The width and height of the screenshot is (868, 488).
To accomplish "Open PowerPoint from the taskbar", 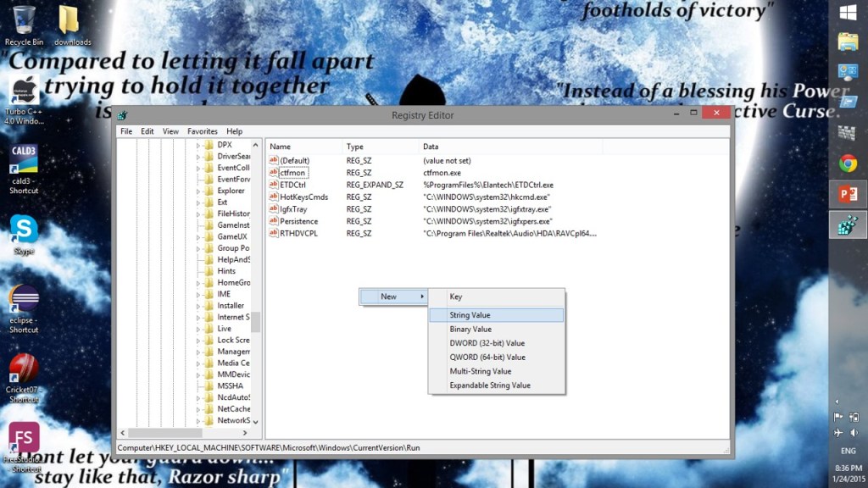I will (848, 191).
